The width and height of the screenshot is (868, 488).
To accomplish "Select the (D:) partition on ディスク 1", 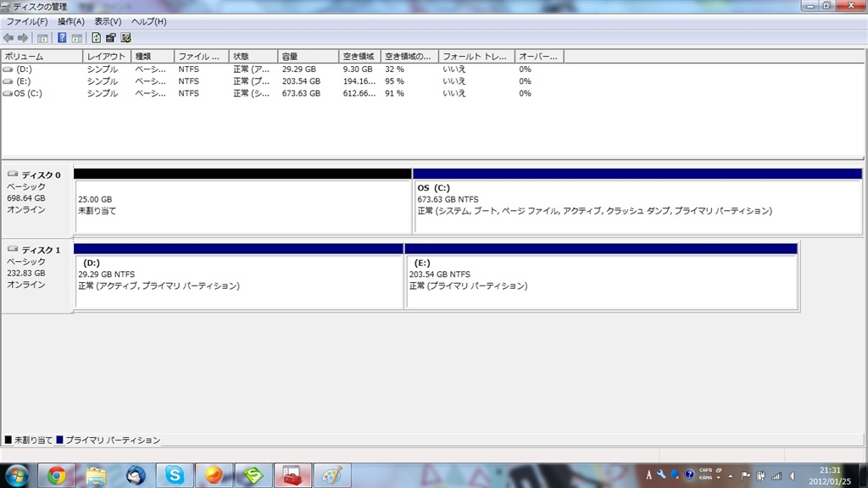I will tap(238, 277).
